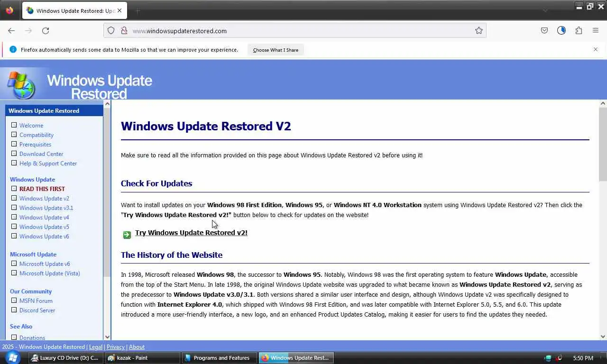This screenshot has height=364, width=607.
Task: Bookmark this page with the star icon
Action: 479,31
